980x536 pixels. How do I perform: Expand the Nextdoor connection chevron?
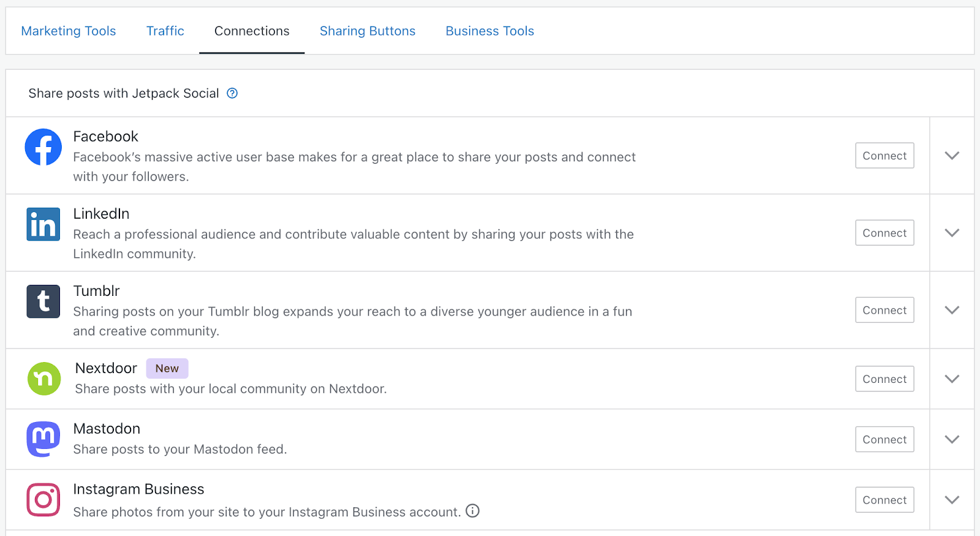(x=952, y=379)
